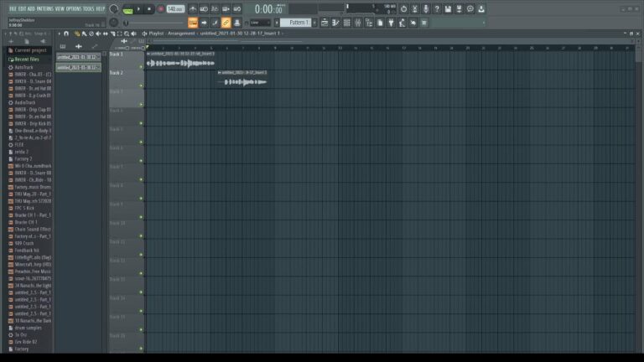The width and height of the screenshot is (644, 362).
Task: Click the Stop button in transport
Action: pos(149,9)
